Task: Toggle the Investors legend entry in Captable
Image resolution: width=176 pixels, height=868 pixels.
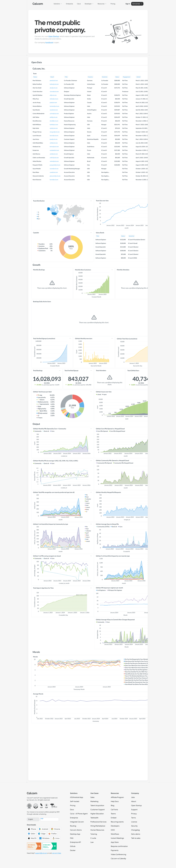Action: point(41,246)
